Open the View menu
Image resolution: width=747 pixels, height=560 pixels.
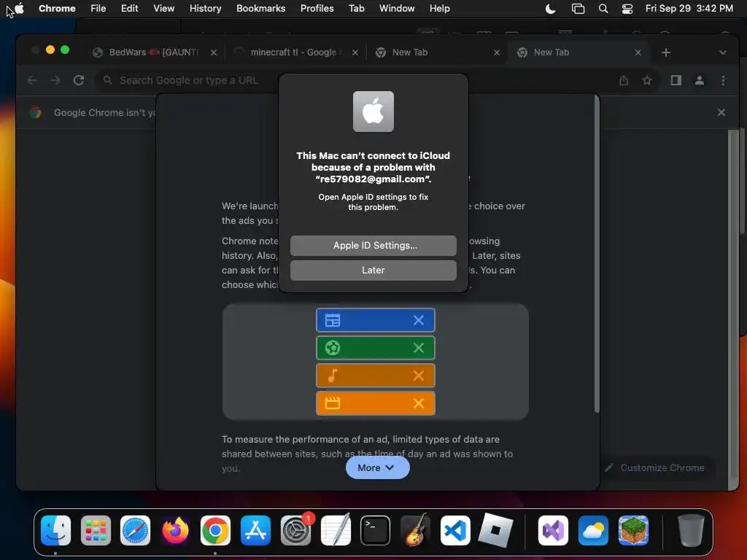[163, 8]
